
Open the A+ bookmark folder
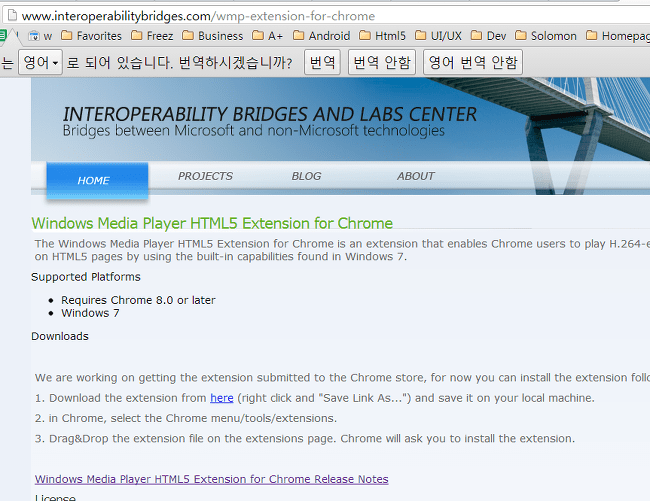267,36
